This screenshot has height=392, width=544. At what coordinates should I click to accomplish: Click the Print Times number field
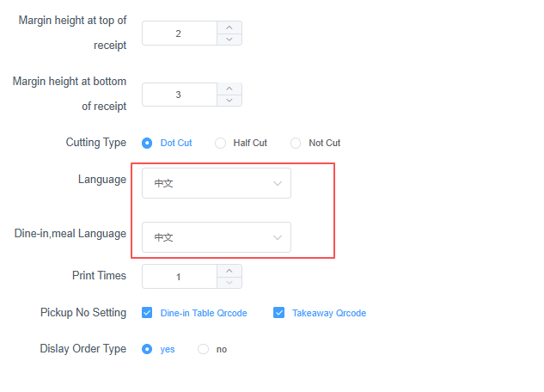coord(179,277)
